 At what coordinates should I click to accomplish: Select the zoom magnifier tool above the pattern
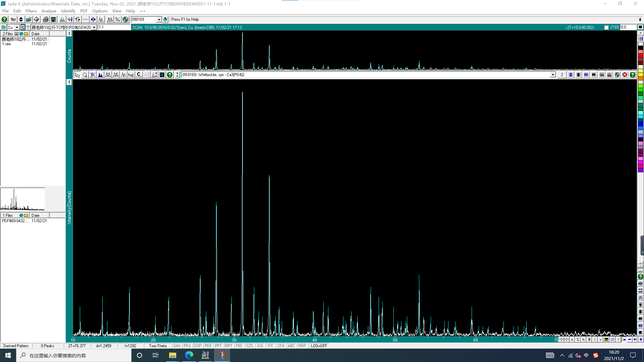(85, 75)
